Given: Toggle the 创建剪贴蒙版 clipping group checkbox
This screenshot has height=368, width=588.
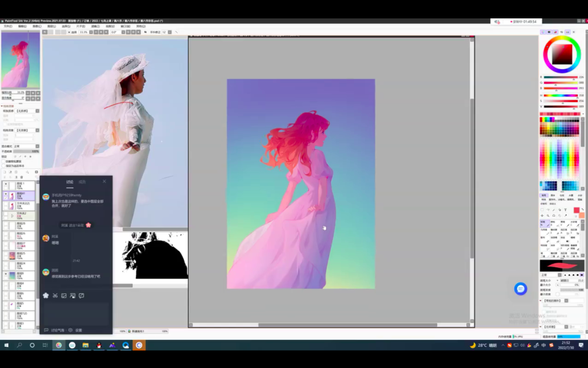Looking at the screenshot, I should (x=3, y=161).
